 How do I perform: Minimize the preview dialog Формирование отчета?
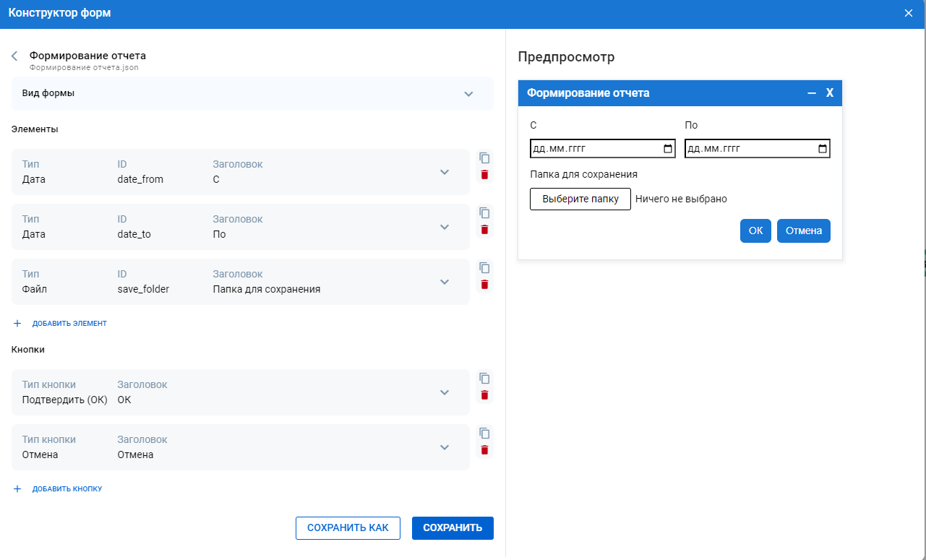(x=812, y=93)
